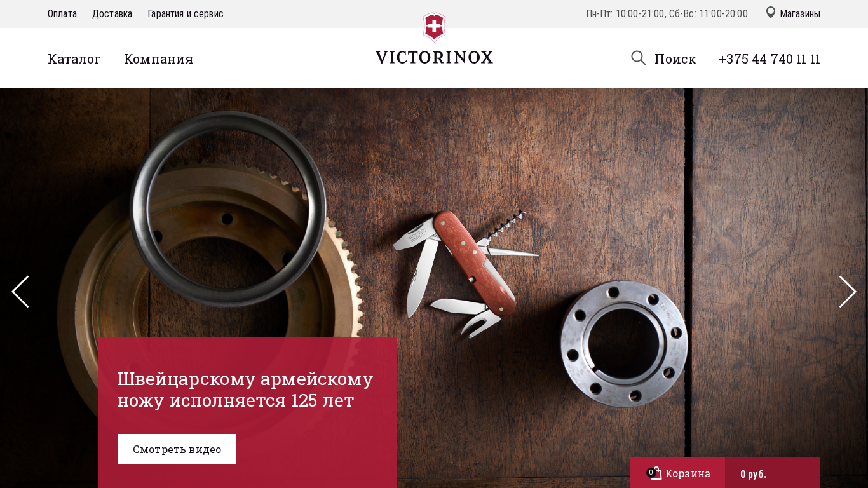This screenshot has width=868, height=488.
Task: Click the pocket knife in the banner image
Action: coord(466,270)
